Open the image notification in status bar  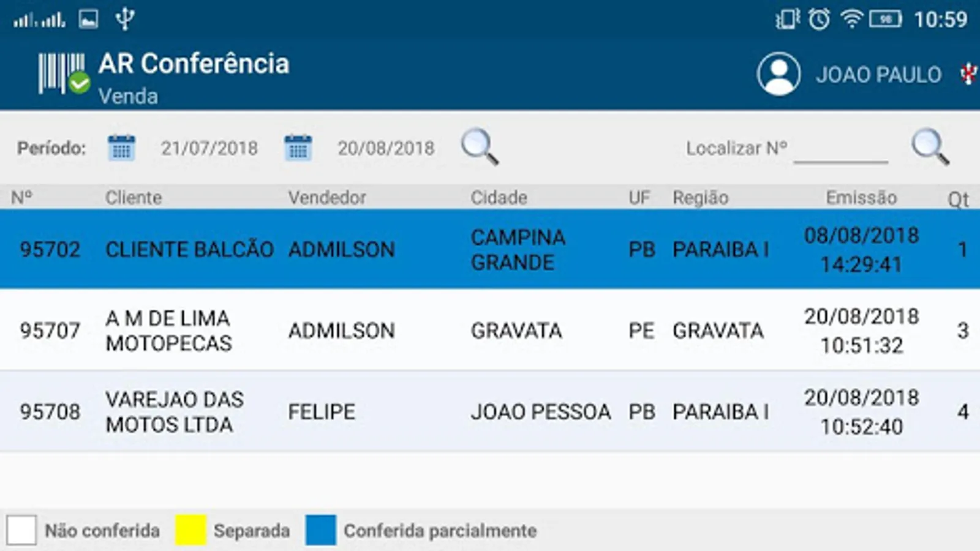[x=88, y=20]
